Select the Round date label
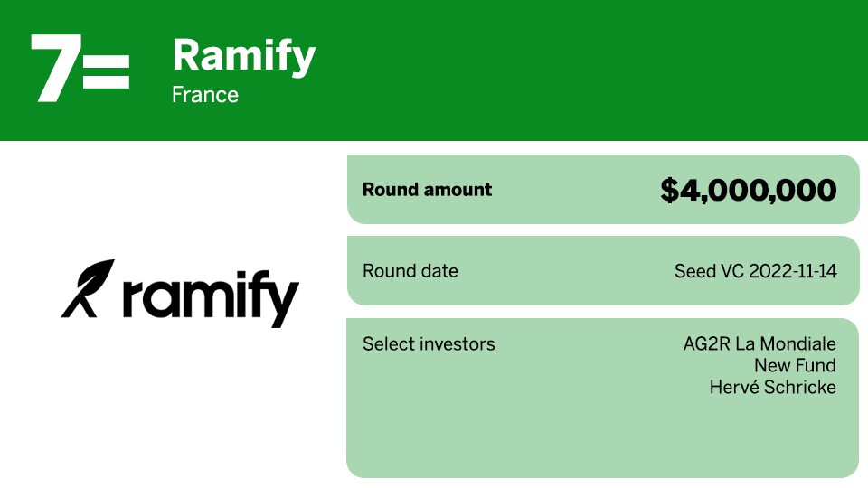 (410, 271)
